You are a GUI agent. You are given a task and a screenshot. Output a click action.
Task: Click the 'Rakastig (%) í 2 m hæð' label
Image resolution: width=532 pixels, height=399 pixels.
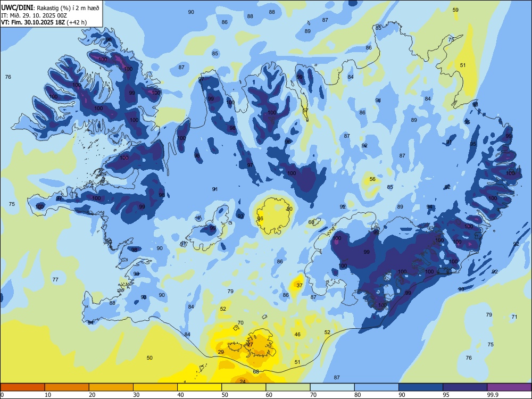click(68, 8)
